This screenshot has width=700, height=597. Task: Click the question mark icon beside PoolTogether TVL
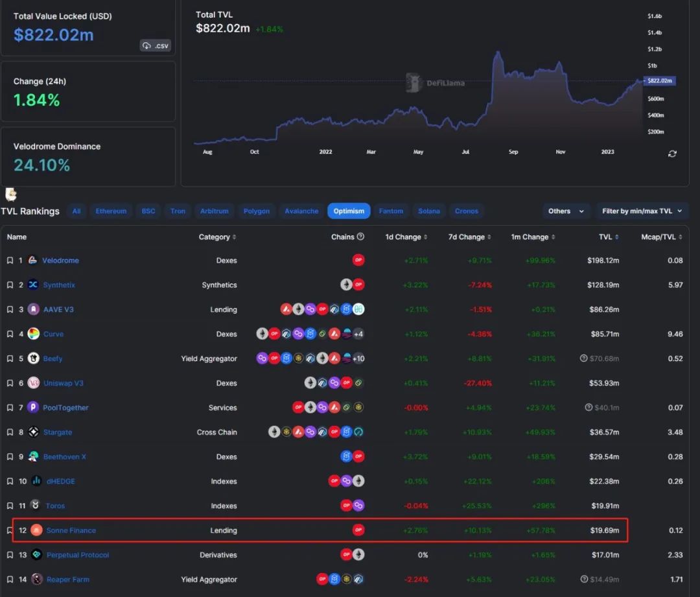pyautogui.click(x=589, y=407)
